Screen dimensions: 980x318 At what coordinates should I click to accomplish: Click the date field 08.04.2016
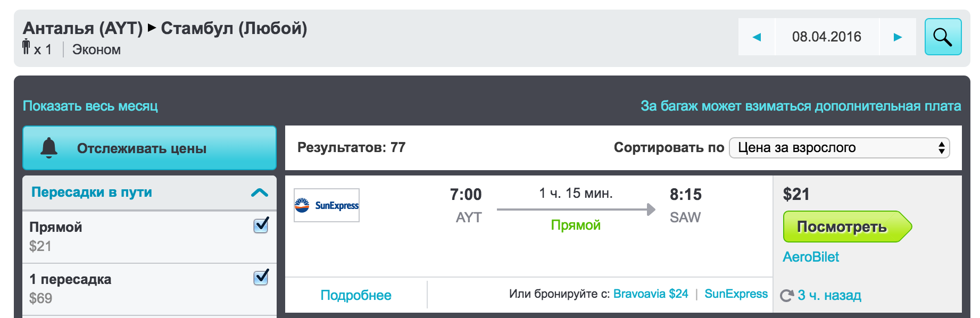coord(826,37)
